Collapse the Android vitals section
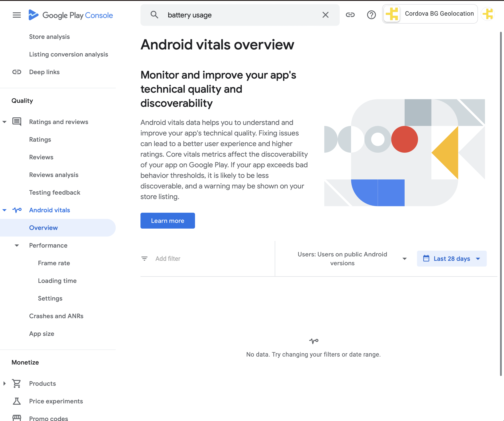Image resolution: width=504 pixels, height=421 pixels. pyautogui.click(x=4, y=210)
